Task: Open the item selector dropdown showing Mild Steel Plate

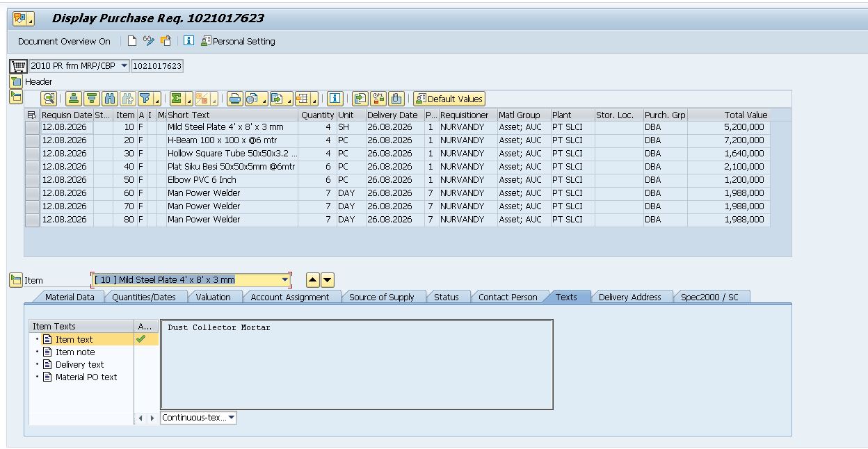Action: [x=285, y=280]
